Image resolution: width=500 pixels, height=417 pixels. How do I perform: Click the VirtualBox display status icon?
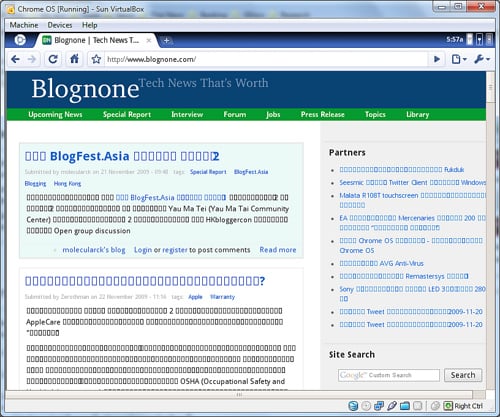417,406
